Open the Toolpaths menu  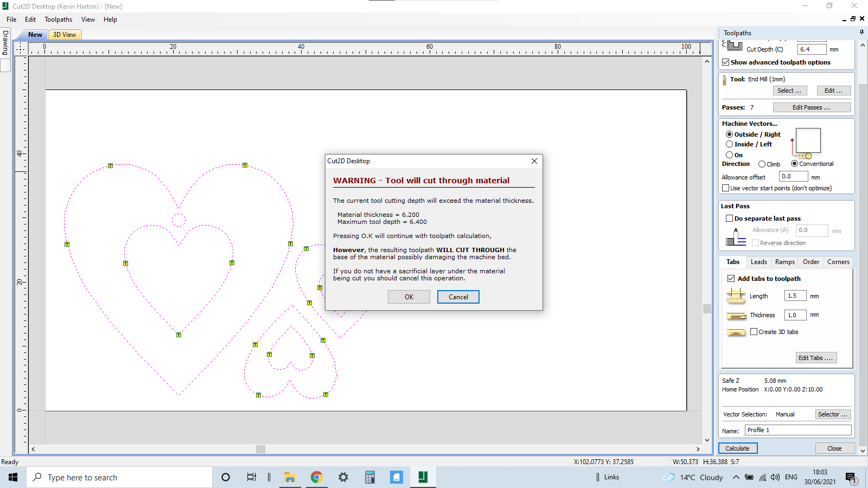click(x=58, y=20)
